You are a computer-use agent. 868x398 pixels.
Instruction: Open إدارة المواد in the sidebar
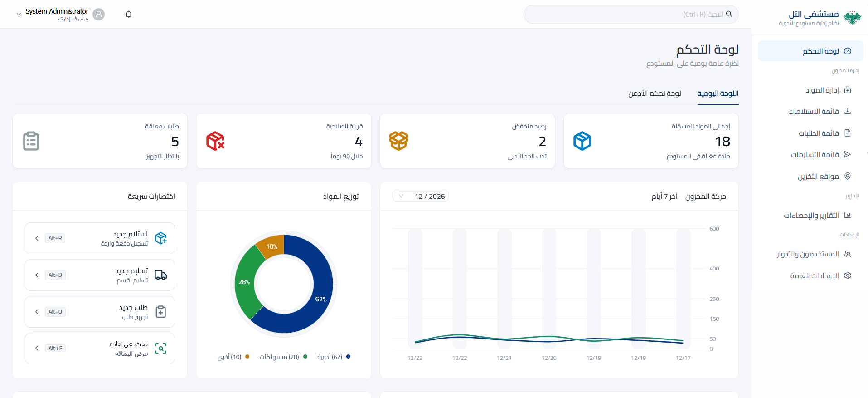pyautogui.click(x=810, y=90)
